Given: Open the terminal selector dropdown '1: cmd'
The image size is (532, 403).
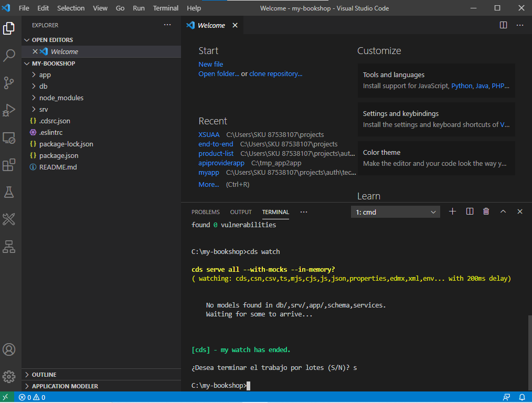Looking at the screenshot, I should [396, 212].
